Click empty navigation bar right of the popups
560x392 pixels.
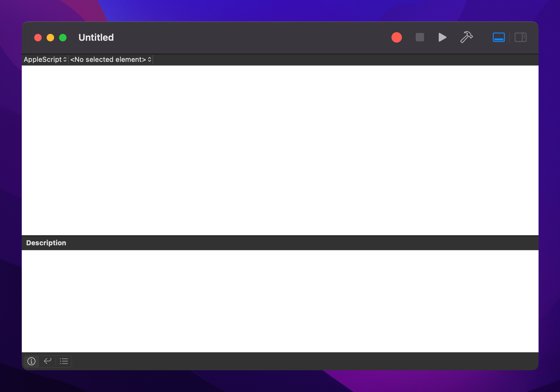point(342,59)
